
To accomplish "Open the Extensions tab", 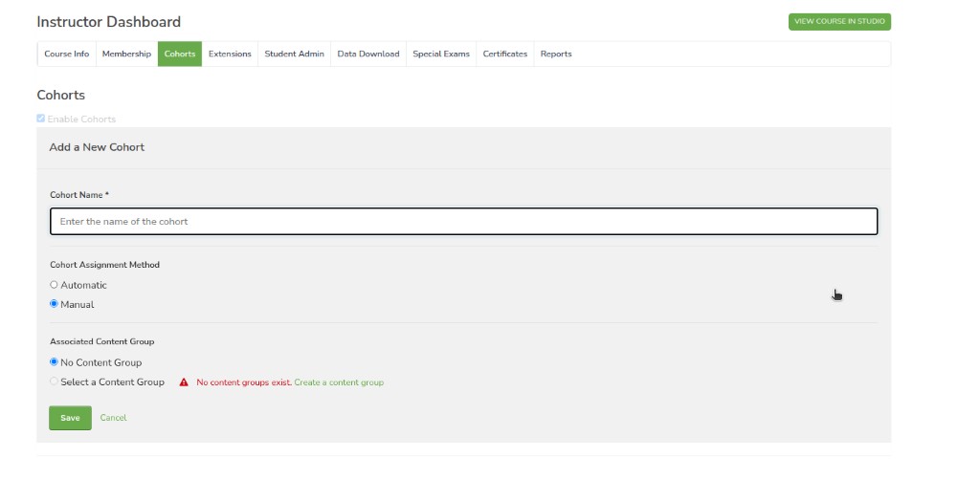I will [x=230, y=54].
